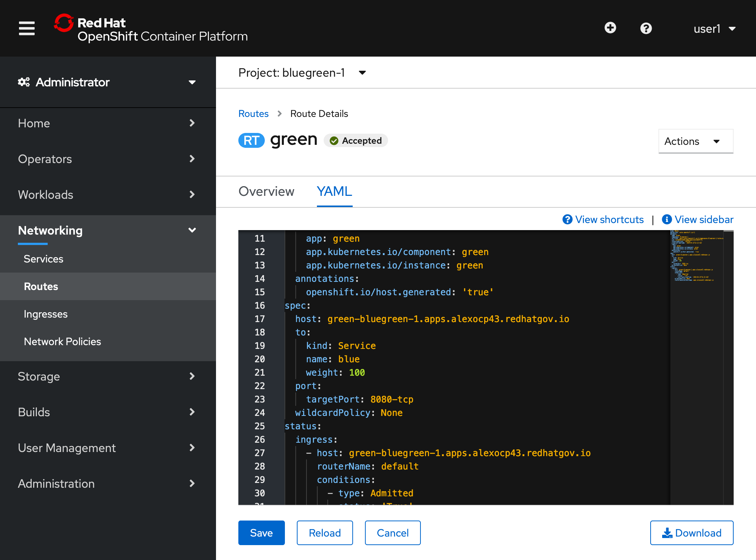Expand the User Management section
The height and width of the screenshot is (560, 756).
108,448
